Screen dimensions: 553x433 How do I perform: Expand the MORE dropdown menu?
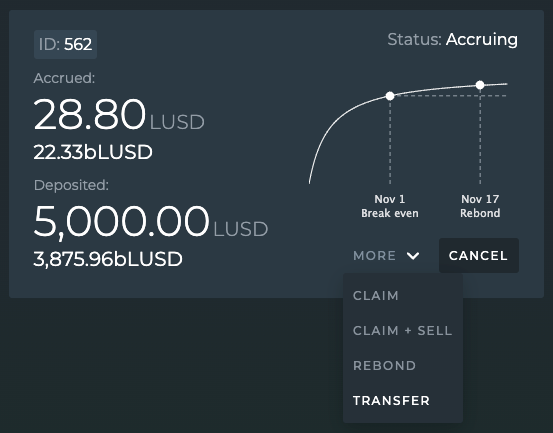386,256
